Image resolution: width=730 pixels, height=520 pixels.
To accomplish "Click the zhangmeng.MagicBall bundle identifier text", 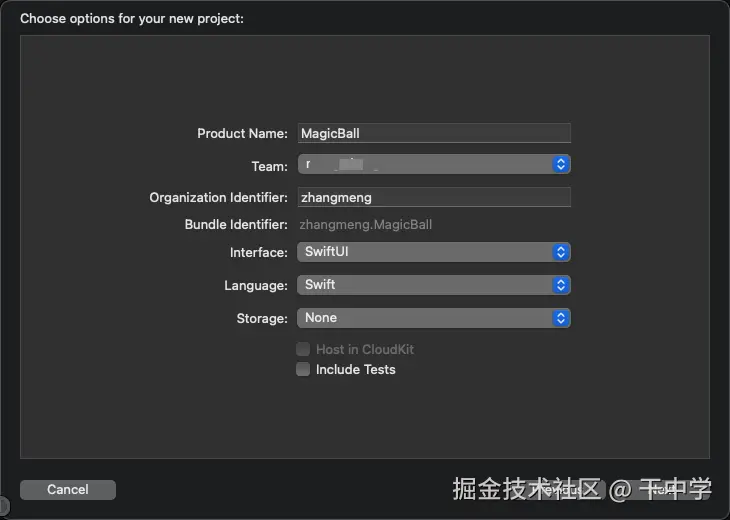I will click(366, 225).
